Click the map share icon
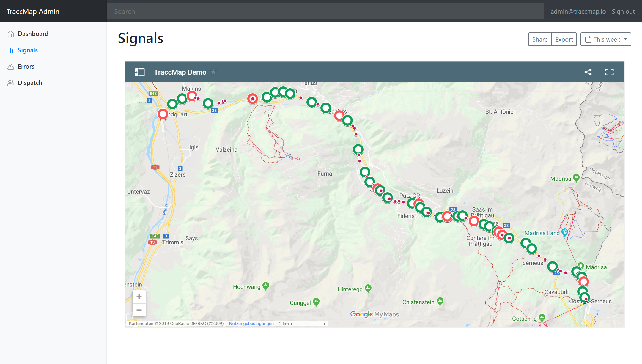 click(588, 72)
